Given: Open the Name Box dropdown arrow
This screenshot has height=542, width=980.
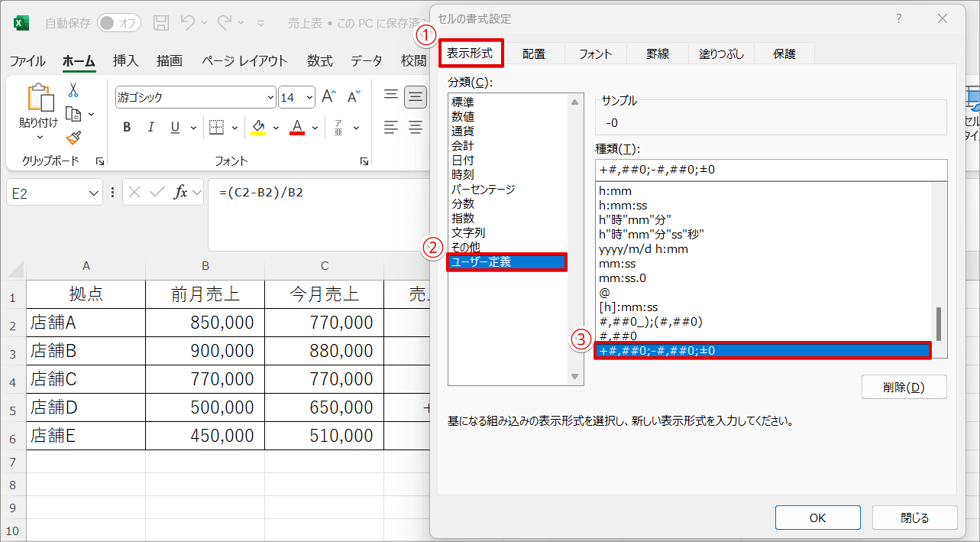Looking at the screenshot, I should coord(94,193).
